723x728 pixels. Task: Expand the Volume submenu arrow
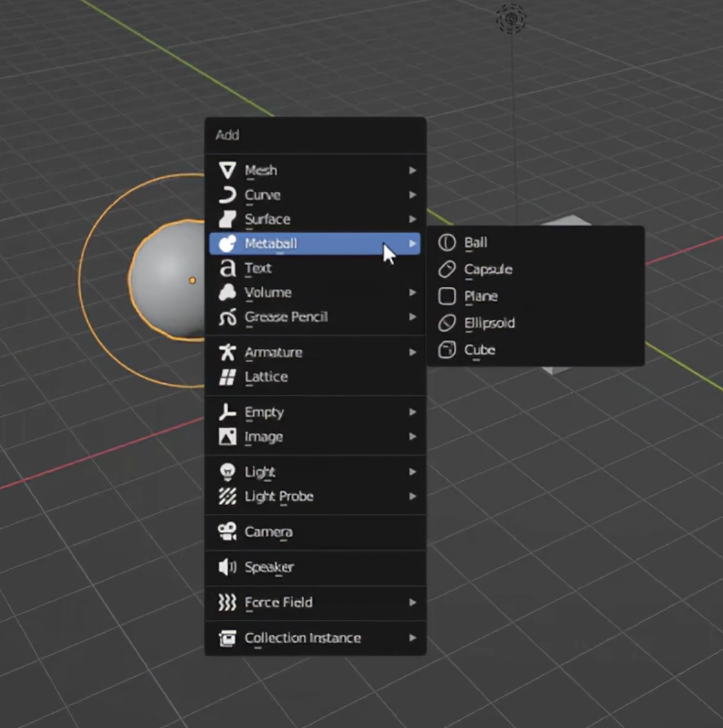[x=413, y=292]
